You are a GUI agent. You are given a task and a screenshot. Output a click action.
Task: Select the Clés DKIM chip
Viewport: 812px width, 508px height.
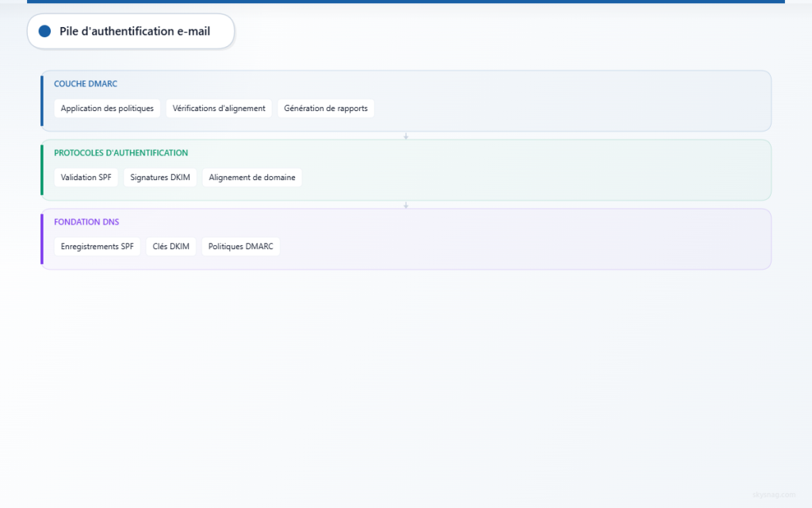point(171,246)
